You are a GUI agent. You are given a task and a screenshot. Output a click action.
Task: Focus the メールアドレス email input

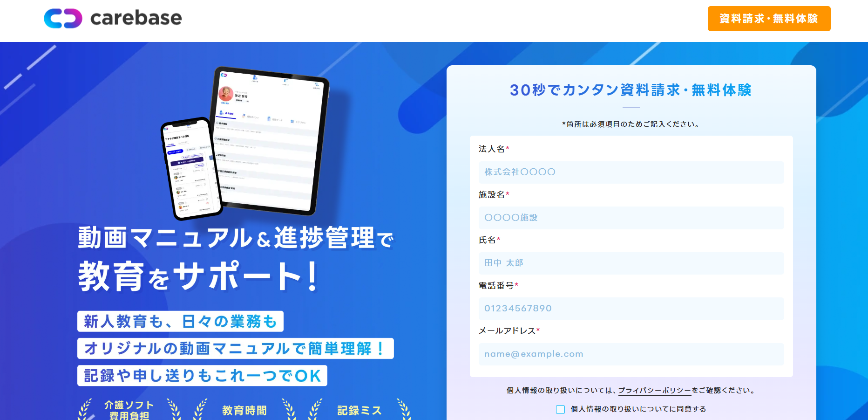coord(631,354)
